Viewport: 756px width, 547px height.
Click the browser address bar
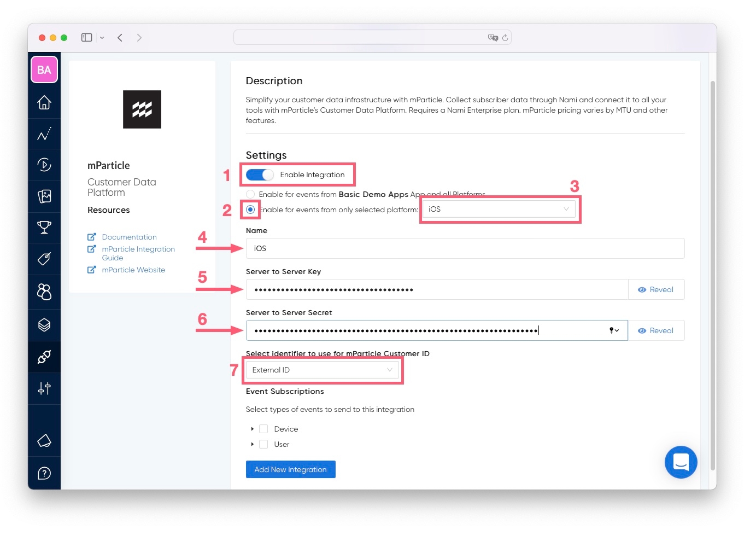click(x=372, y=37)
